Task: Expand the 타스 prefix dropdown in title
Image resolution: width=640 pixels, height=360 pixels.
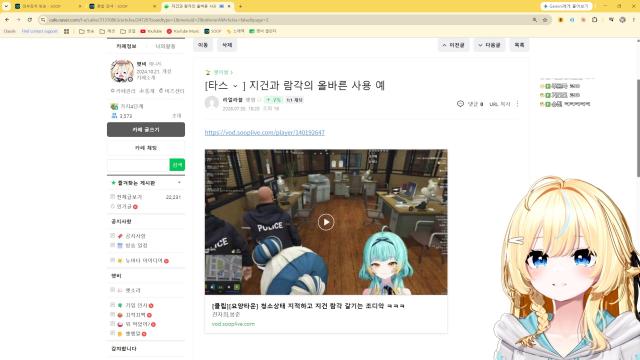Action: 235,86
